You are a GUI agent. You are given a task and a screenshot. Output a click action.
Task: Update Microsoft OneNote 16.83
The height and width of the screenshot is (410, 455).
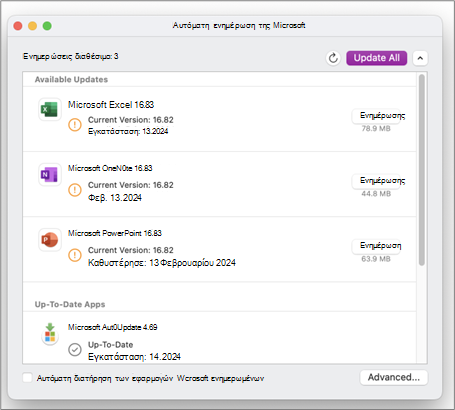pos(376,181)
